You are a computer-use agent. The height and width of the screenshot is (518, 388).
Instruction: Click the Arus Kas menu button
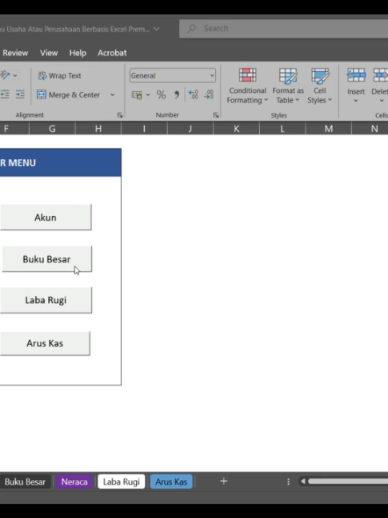(45, 343)
